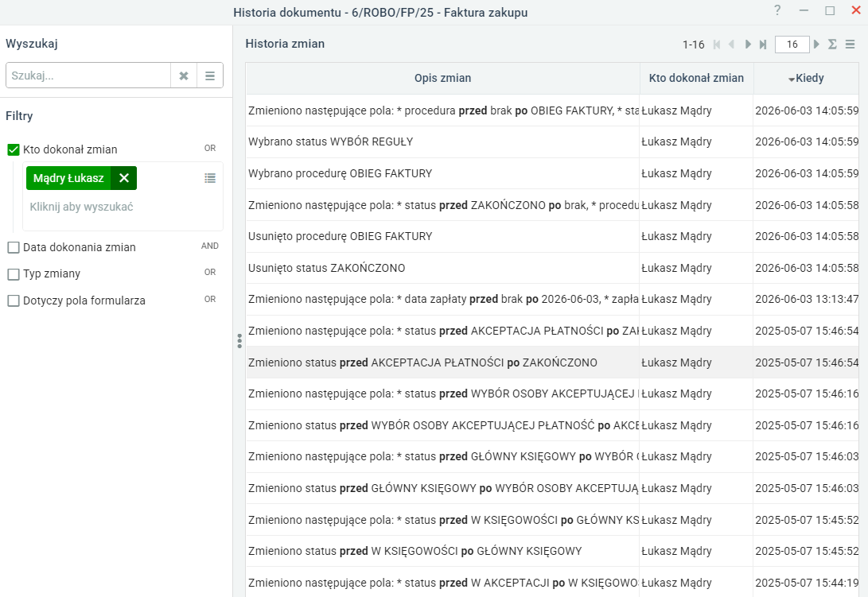Select row Wybrano procedurę OBIEG FAKTURY
The height and width of the screenshot is (597, 868).
pyautogui.click(x=552, y=173)
